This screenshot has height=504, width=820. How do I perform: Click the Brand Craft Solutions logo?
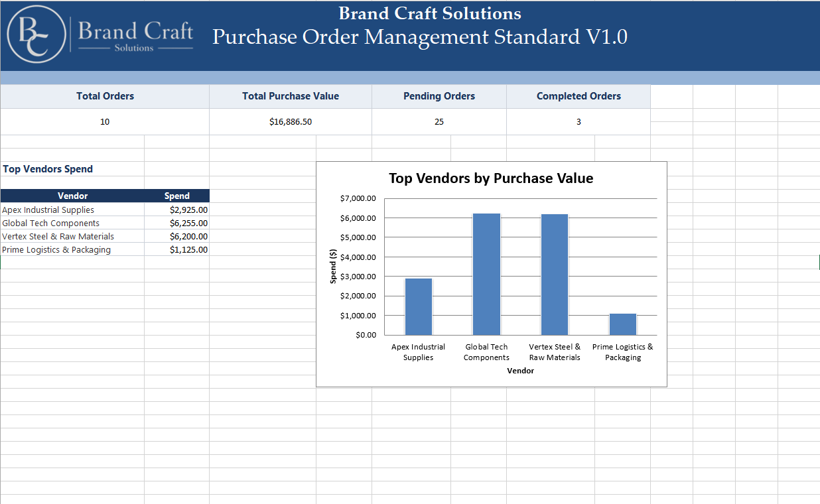pos(100,34)
